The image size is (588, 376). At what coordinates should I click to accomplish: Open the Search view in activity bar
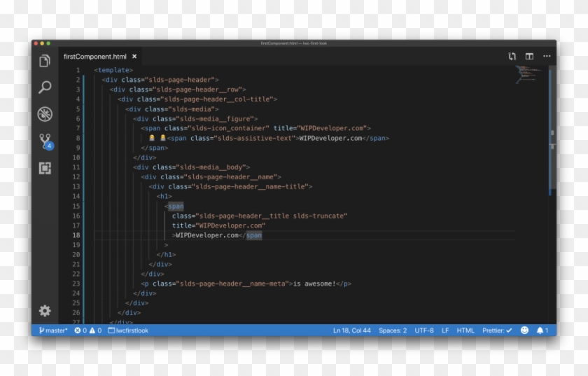tap(45, 88)
